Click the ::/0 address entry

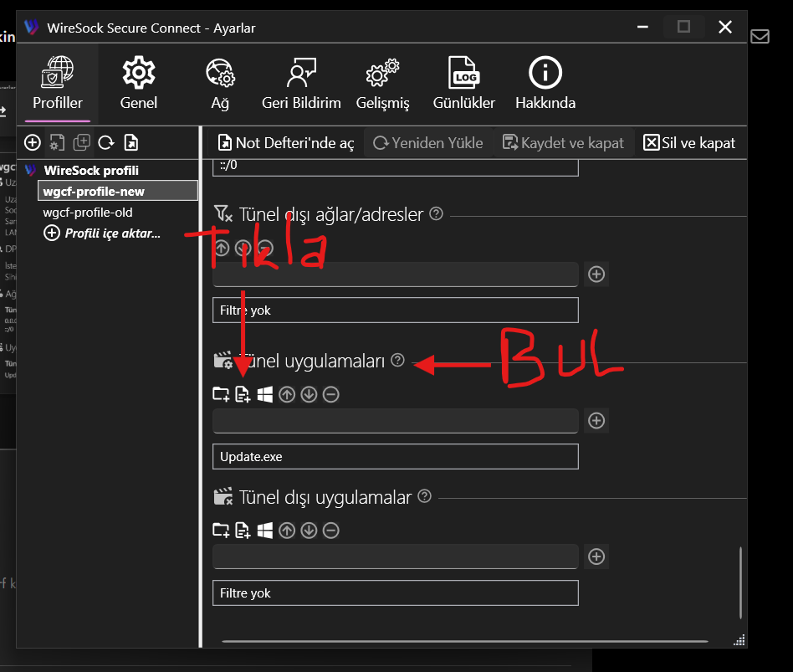point(396,167)
